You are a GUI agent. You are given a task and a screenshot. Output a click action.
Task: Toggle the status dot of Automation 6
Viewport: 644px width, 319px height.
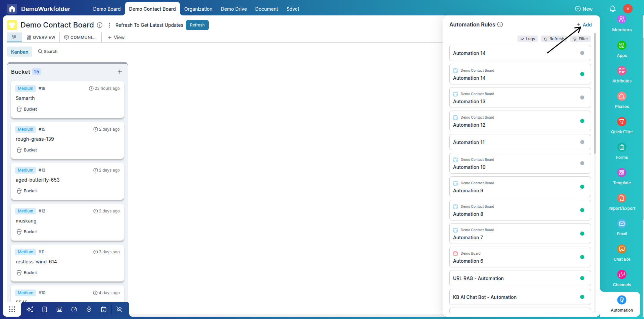point(582,257)
